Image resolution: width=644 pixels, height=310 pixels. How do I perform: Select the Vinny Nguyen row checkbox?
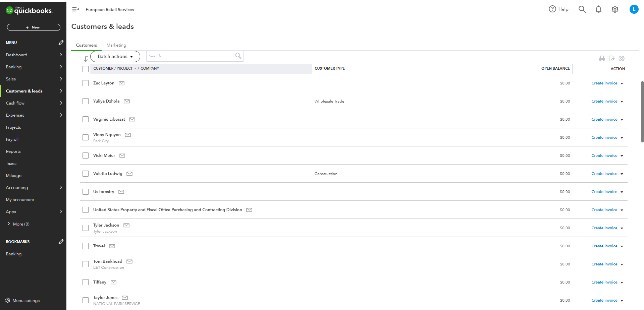[x=86, y=137]
